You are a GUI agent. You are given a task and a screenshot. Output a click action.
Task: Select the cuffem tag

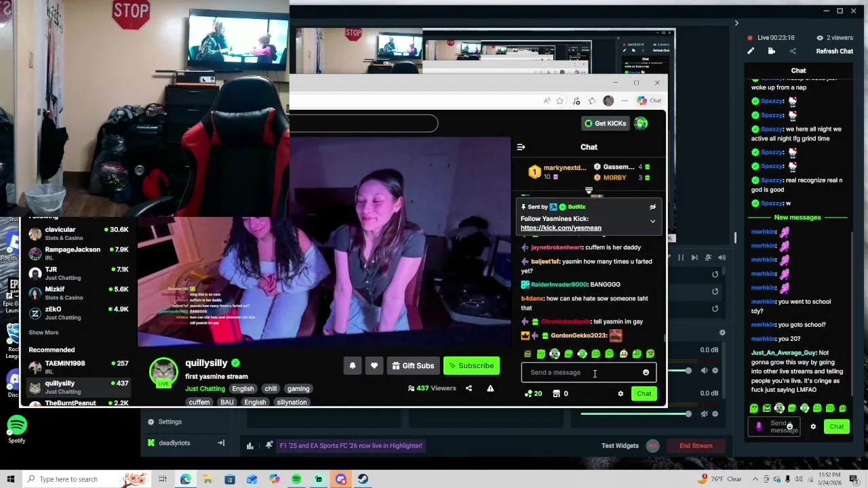pos(199,403)
